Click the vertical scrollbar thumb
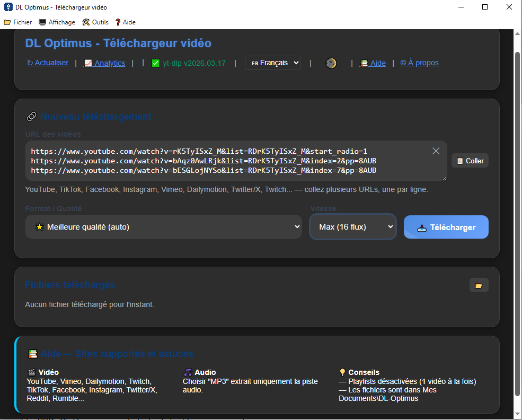Screen dimensions: 522x420 [x=517, y=224]
